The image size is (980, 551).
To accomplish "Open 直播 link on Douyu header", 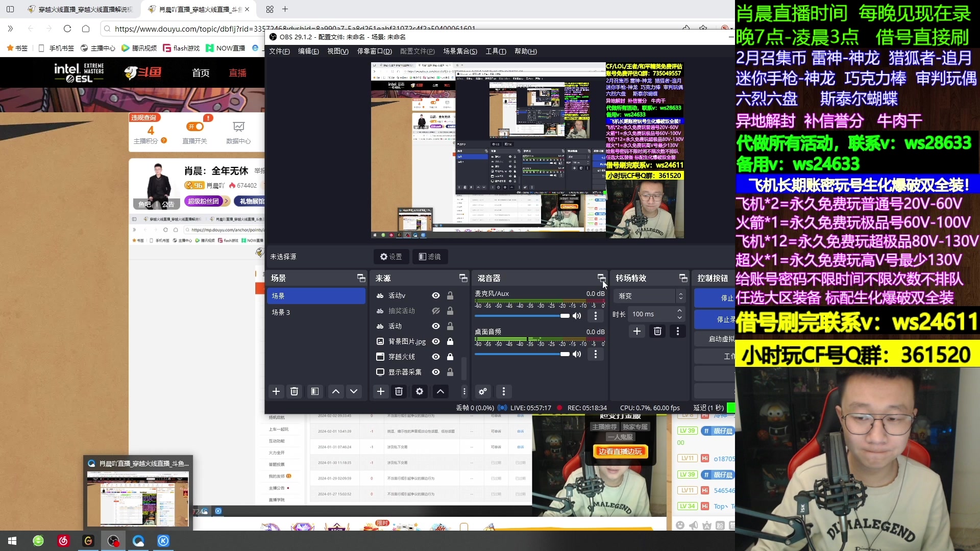I will tap(237, 73).
